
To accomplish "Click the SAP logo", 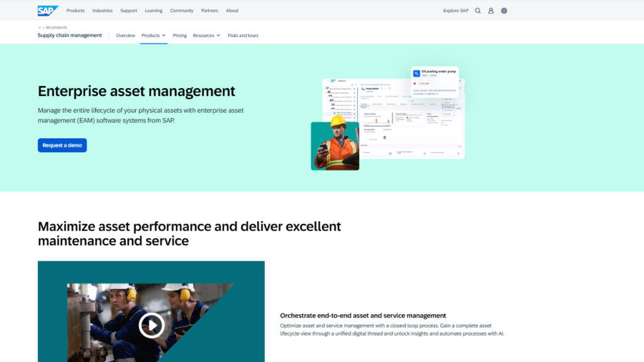I will tap(48, 10).
